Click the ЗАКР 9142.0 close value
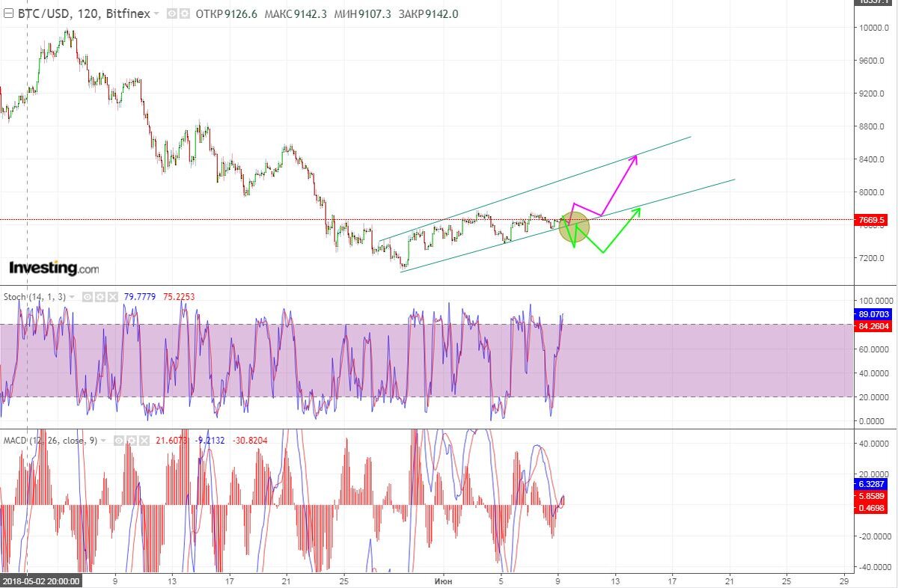This screenshot has height=588, width=898. [429, 14]
